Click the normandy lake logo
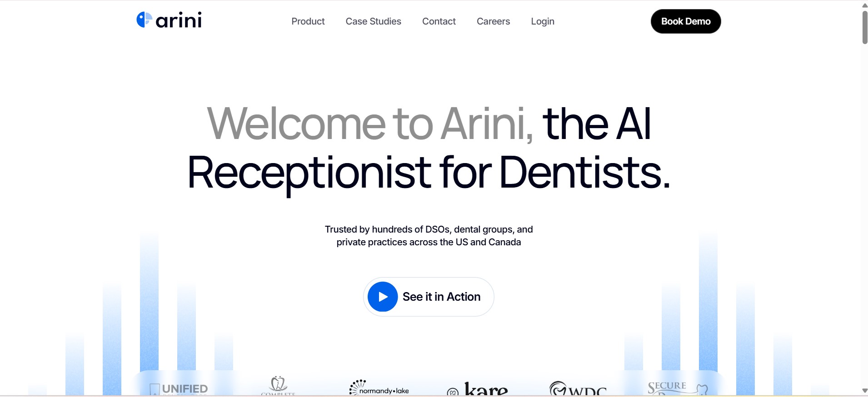The height and width of the screenshot is (397, 868). pos(379,387)
